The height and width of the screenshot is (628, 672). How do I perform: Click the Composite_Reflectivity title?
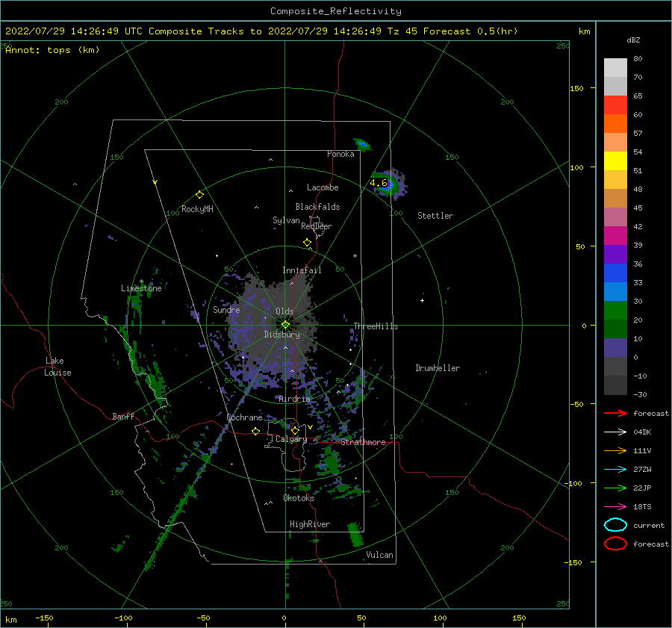coord(336,11)
